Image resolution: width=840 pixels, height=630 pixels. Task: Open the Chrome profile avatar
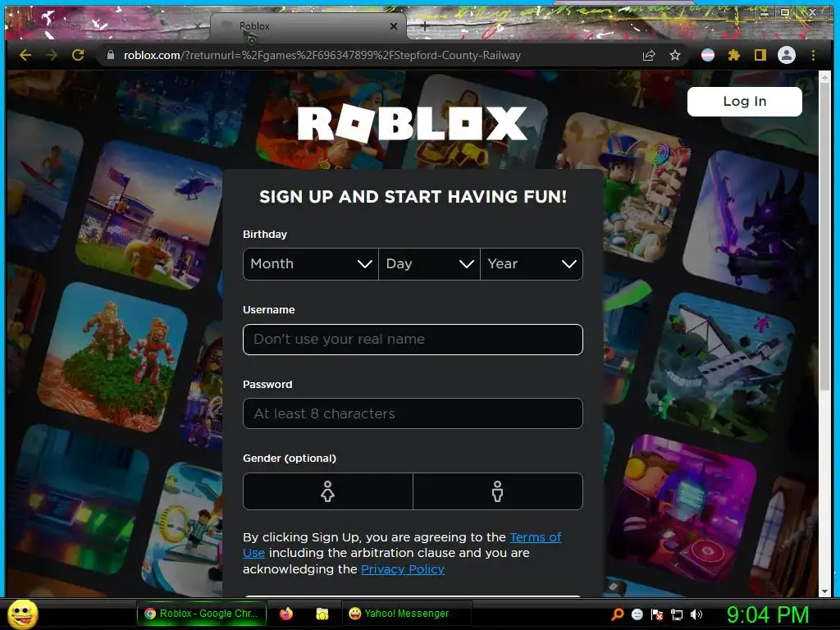point(787,55)
